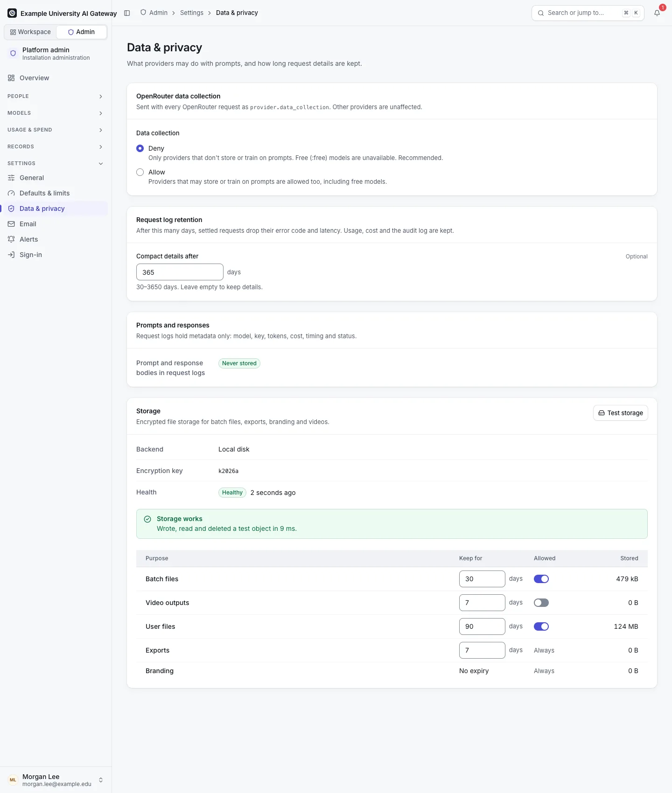
Task: Click the Data & privacy shield icon
Action: click(11, 209)
